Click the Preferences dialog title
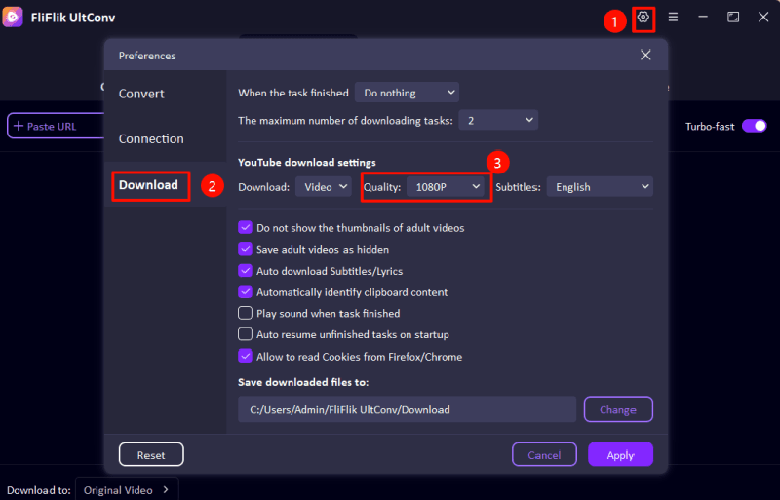Image resolution: width=780 pixels, height=500 pixels. click(147, 56)
